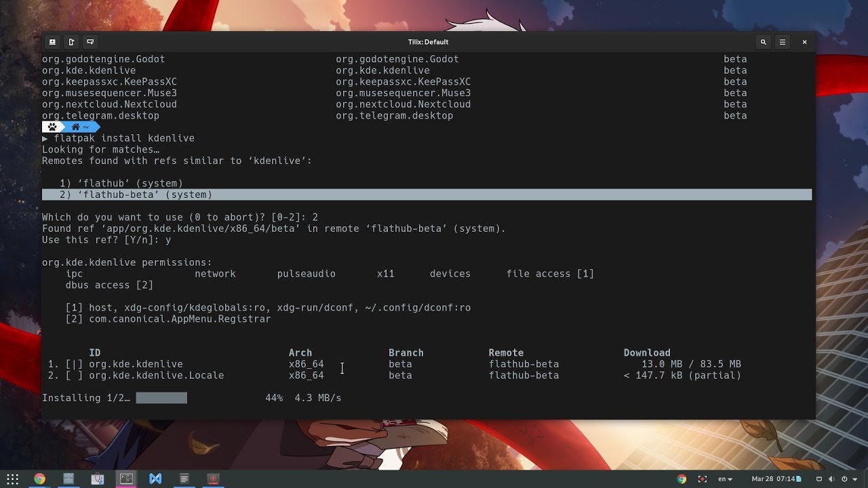The image size is (868, 488).
Task: Click 'org.keepassxc.KeePassXC' in the left column
Action: coord(109,82)
